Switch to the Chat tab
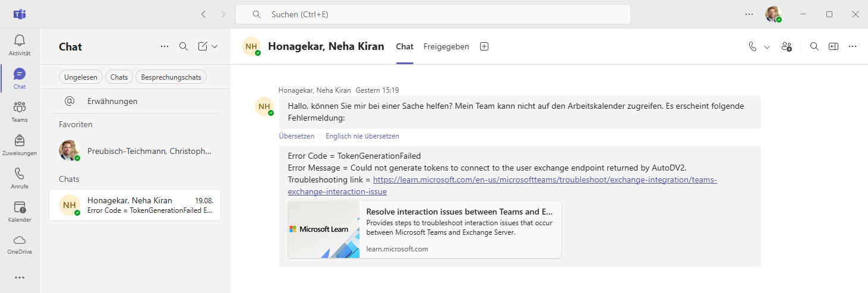The height and width of the screenshot is (293, 868). pyautogui.click(x=405, y=46)
